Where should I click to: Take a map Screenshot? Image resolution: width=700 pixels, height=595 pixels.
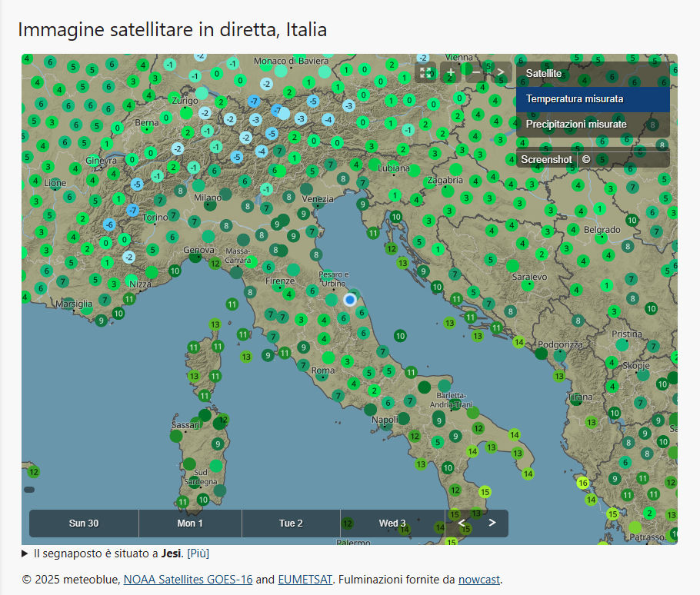click(546, 159)
